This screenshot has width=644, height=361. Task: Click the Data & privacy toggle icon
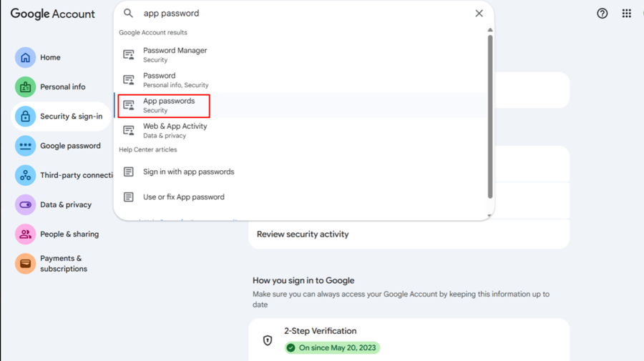click(x=26, y=204)
